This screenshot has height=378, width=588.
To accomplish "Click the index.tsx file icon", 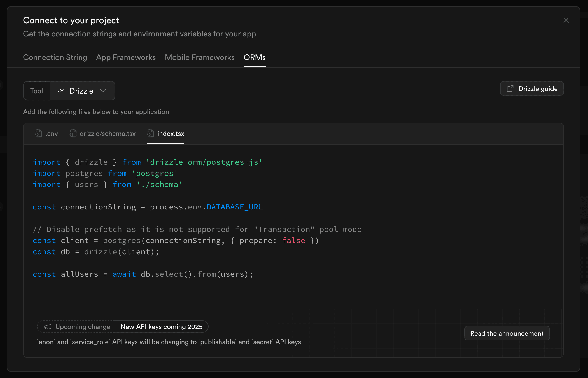I will click(x=150, y=133).
